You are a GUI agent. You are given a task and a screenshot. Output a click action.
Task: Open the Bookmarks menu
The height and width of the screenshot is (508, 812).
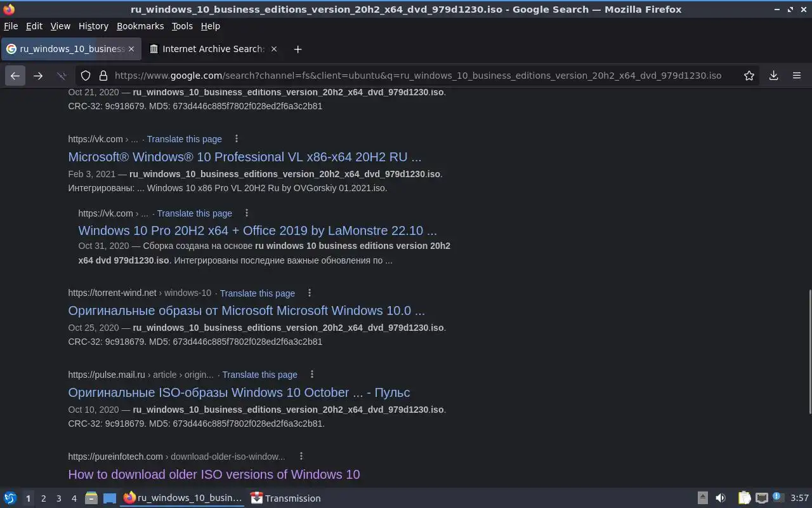pos(140,26)
